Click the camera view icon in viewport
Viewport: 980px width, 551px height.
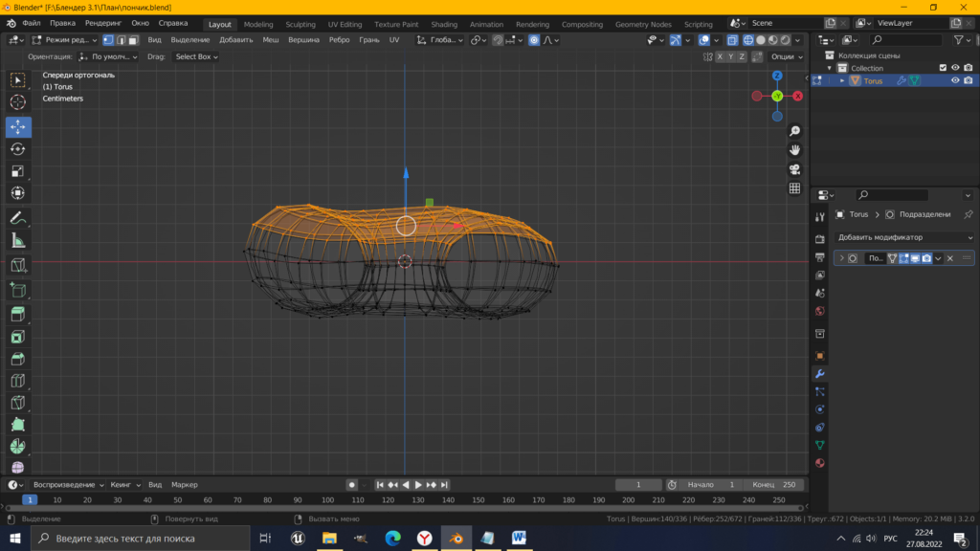794,169
